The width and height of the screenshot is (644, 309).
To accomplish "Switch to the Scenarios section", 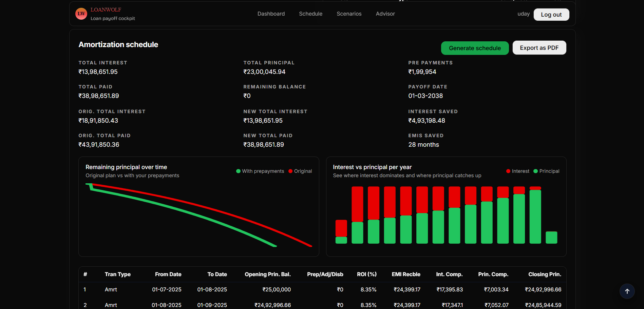I will point(349,14).
